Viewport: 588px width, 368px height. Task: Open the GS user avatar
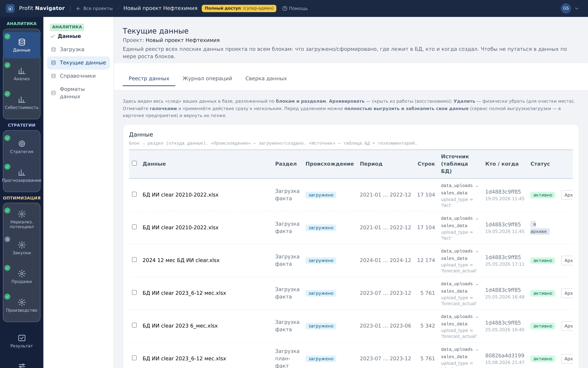[566, 8]
